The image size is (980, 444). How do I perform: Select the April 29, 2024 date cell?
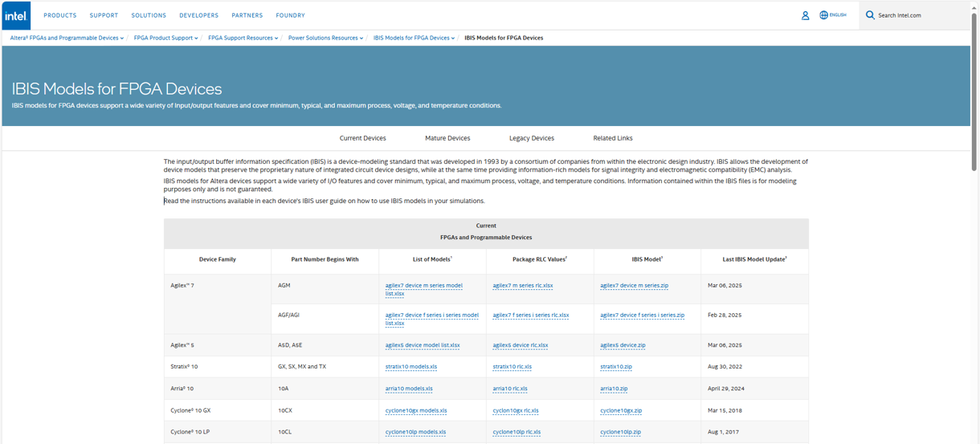click(754, 389)
